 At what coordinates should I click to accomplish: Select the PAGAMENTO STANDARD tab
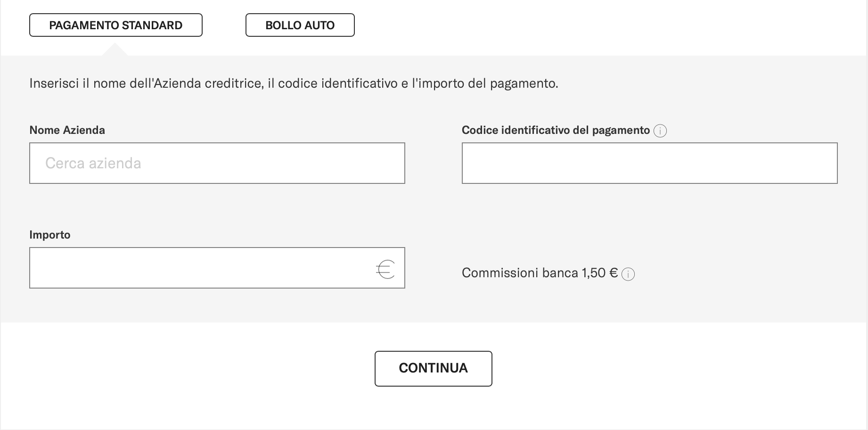116,25
